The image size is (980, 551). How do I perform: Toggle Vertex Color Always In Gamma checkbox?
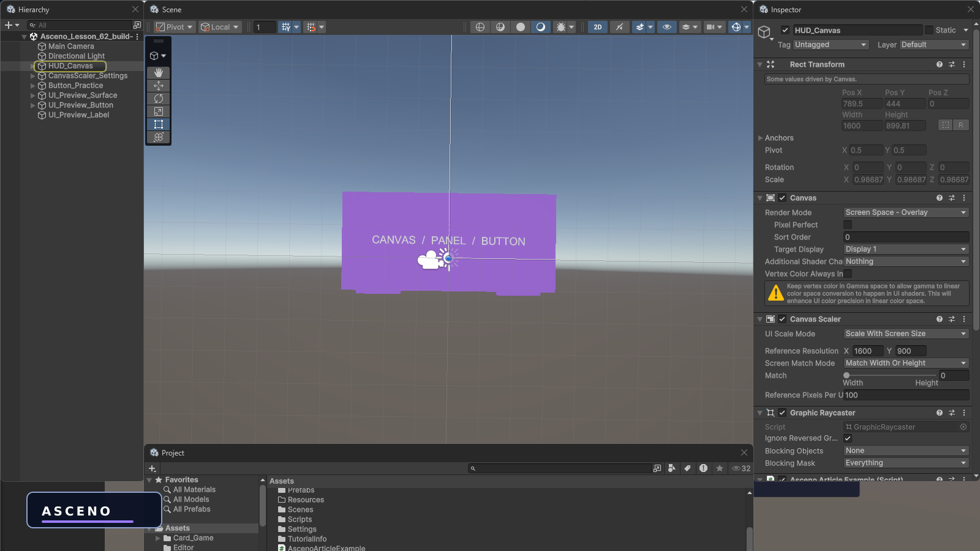coord(848,274)
